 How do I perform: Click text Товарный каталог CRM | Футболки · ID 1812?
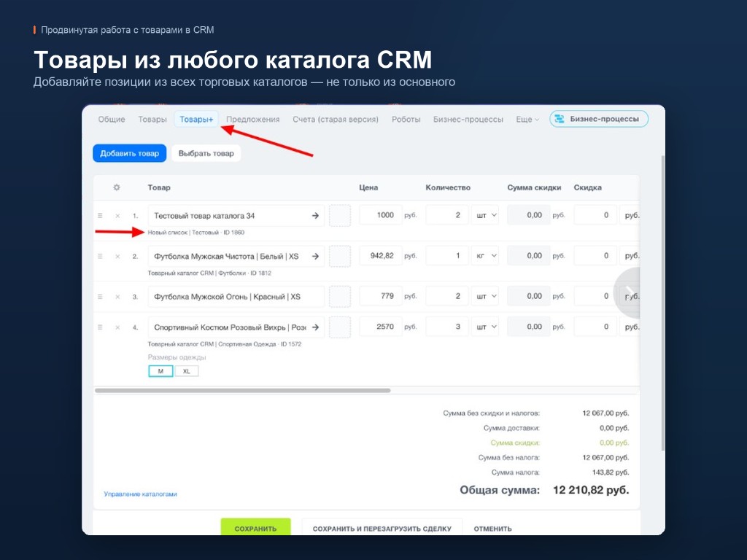[x=209, y=273]
